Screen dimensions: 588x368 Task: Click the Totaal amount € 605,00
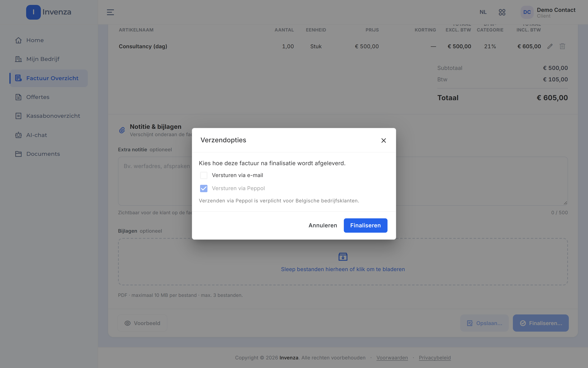point(552,98)
